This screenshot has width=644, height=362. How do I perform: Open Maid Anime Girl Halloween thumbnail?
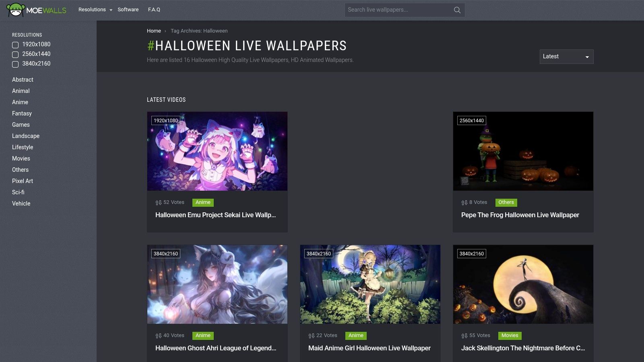pyautogui.click(x=370, y=284)
